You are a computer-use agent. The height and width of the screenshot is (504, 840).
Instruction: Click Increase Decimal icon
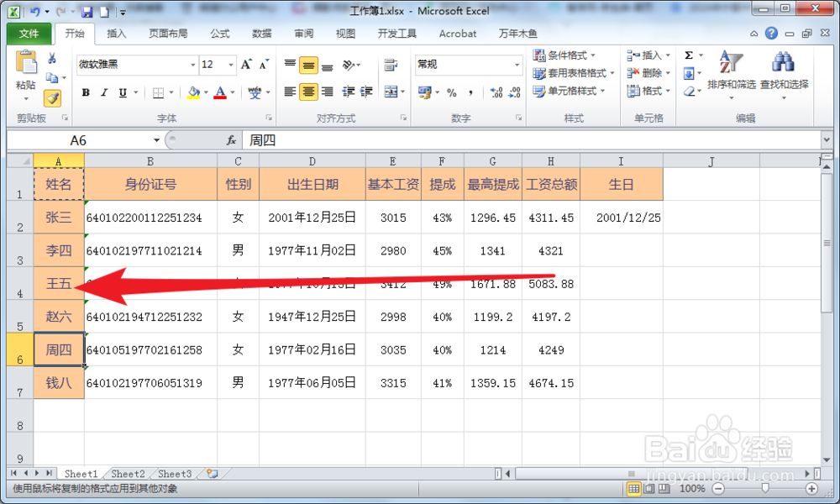(x=496, y=92)
